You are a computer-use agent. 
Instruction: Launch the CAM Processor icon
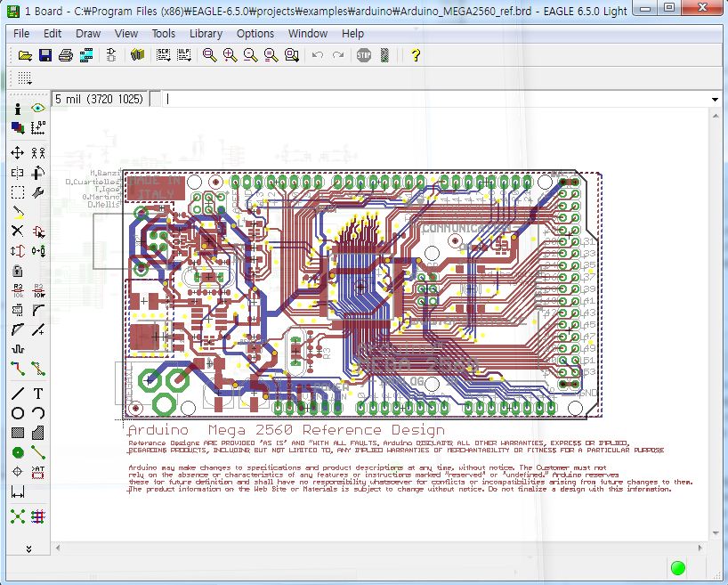point(86,55)
